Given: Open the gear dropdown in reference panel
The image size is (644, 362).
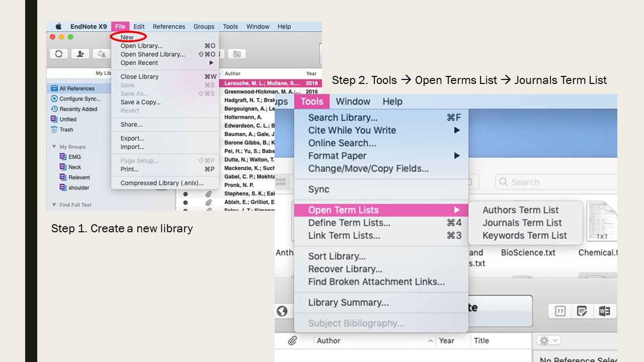Looking at the screenshot, I should click(x=548, y=341).
